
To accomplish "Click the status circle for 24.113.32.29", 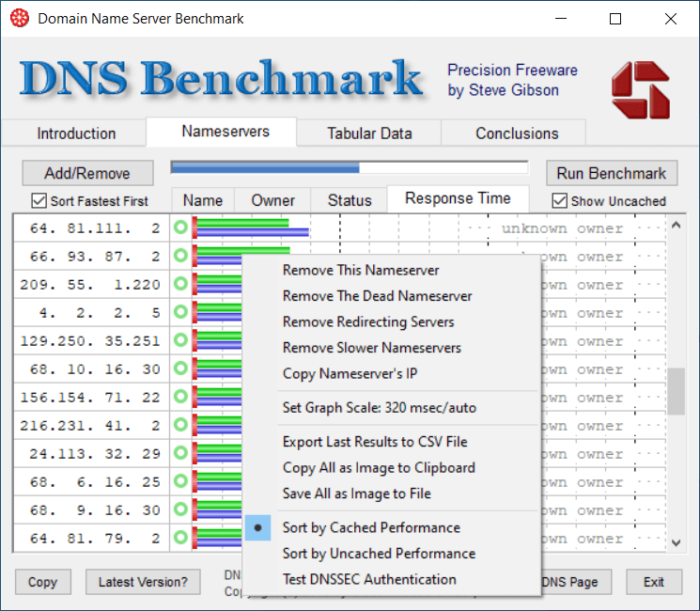I will 180,453.
